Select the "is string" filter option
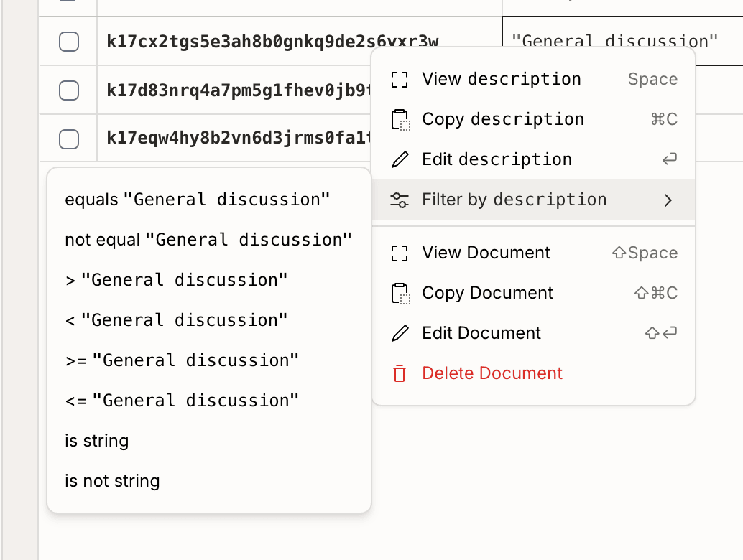Screen dimensions: 743x560 pyautogui.click(x=209, y=442)
